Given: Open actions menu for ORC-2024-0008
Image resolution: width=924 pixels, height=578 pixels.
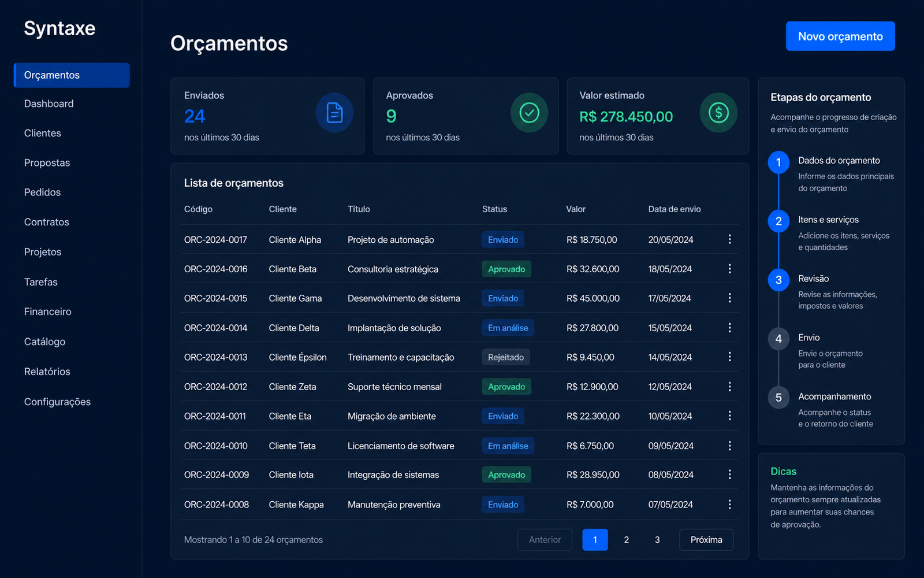Looking at the screenshot, I should click(730, 505).
